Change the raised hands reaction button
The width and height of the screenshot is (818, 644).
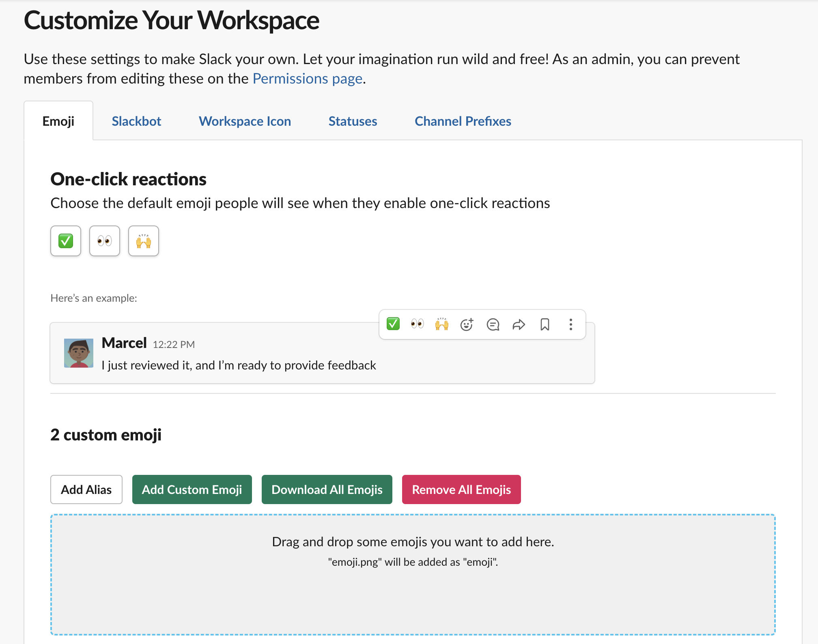pyautogui.click(x=144, y=241)
